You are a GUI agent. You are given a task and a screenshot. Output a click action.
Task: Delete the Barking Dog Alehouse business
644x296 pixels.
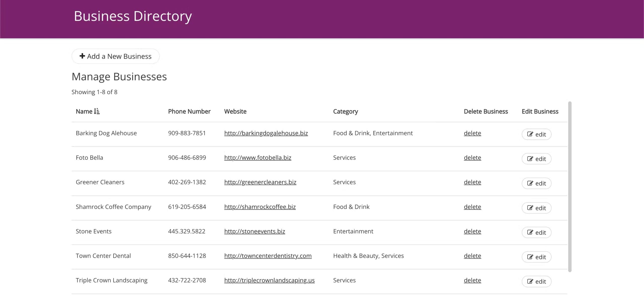(x=472, y=133)
